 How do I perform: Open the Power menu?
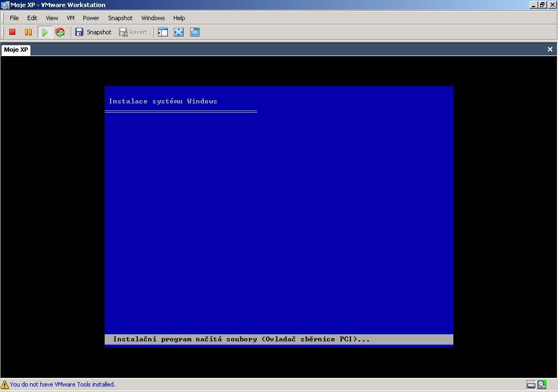point(91,18)
